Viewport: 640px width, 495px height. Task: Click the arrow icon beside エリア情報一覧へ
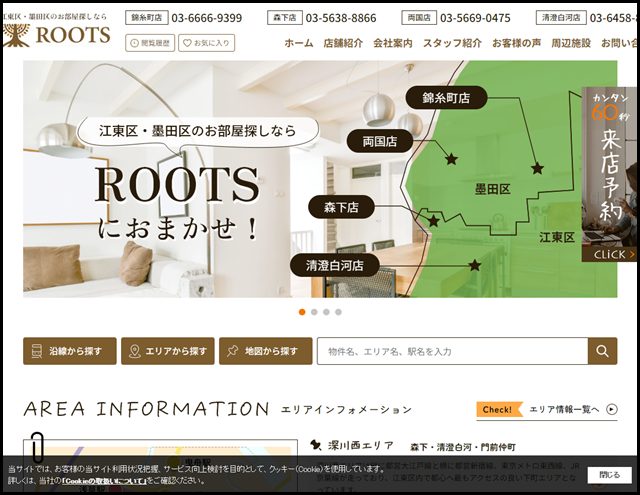(x=611, y=409)
